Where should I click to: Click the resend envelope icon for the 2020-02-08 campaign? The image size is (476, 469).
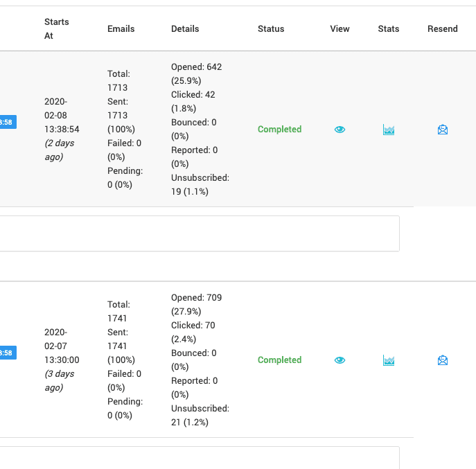click(443, 130)
